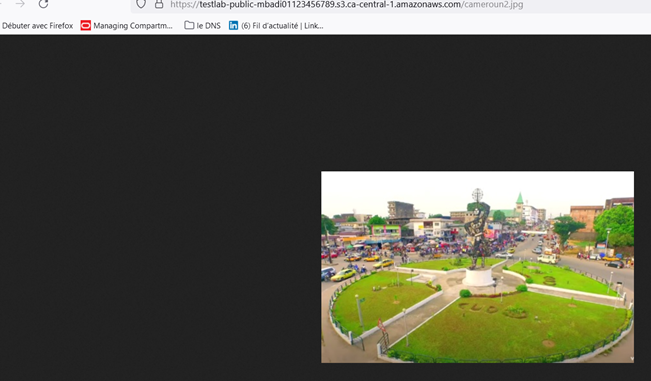
Task: Open the le DNS bookmarks folder
Action: (203, 26)
